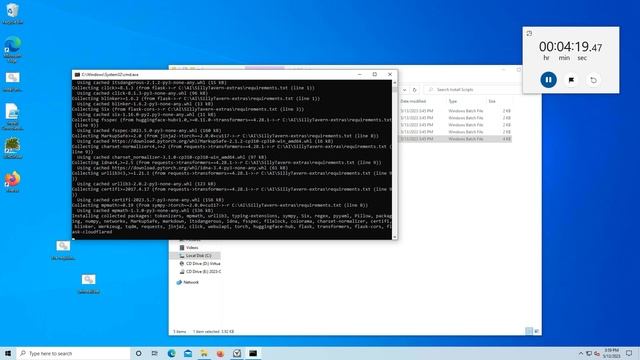640x360 pixels.
Task: Open volume tray icon
Action: (597, 353)
